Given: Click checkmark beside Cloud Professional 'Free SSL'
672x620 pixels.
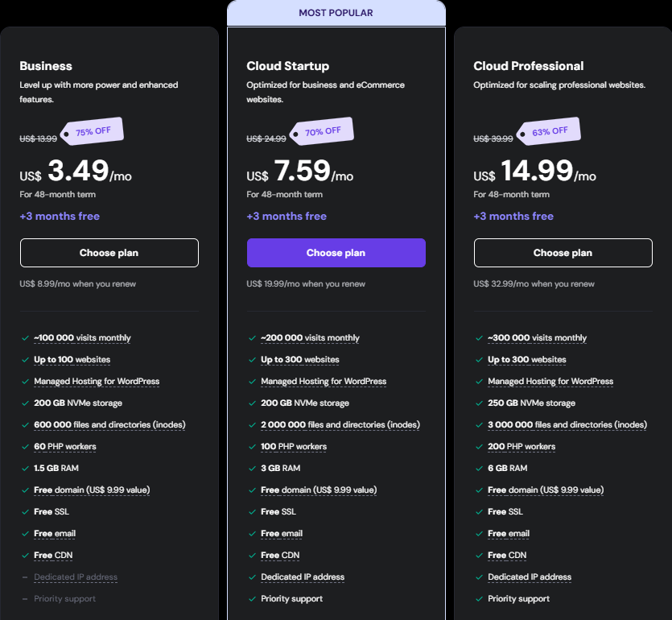Looking at the screenshot, I should tap(479, 512).
